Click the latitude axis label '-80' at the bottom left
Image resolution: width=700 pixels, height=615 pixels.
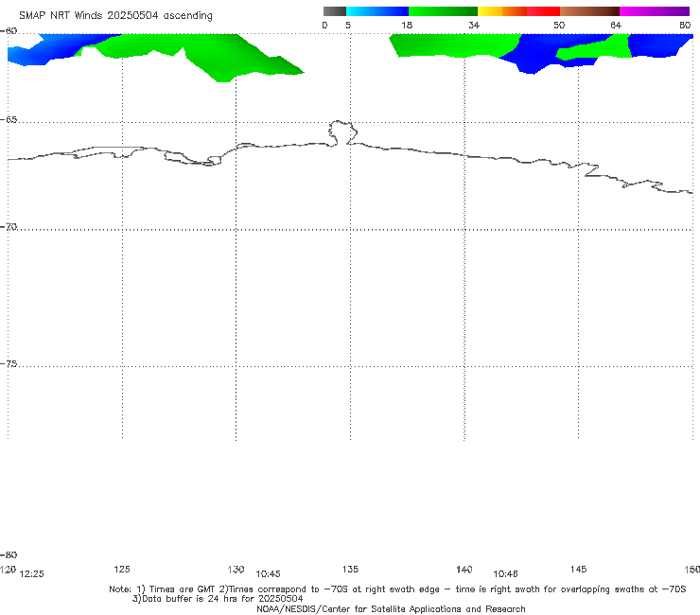pyautogui.click(x=9, y=554)
